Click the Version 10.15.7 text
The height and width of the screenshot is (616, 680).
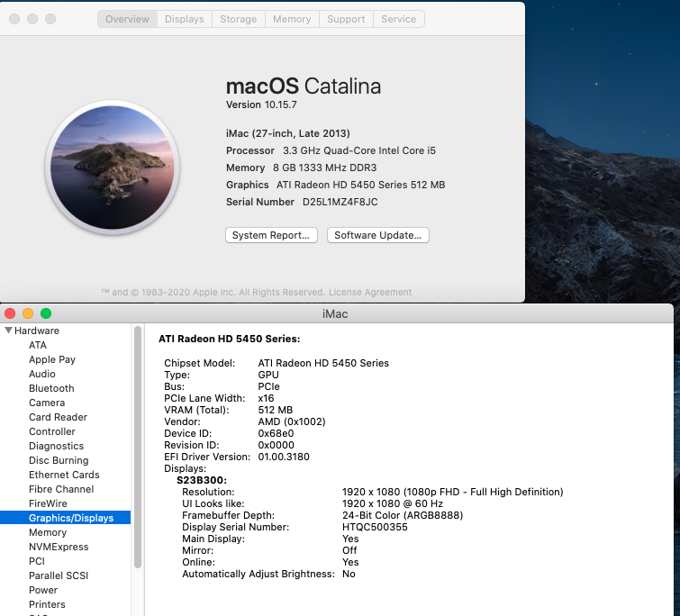pyautogui.click(x=261, y=104)
